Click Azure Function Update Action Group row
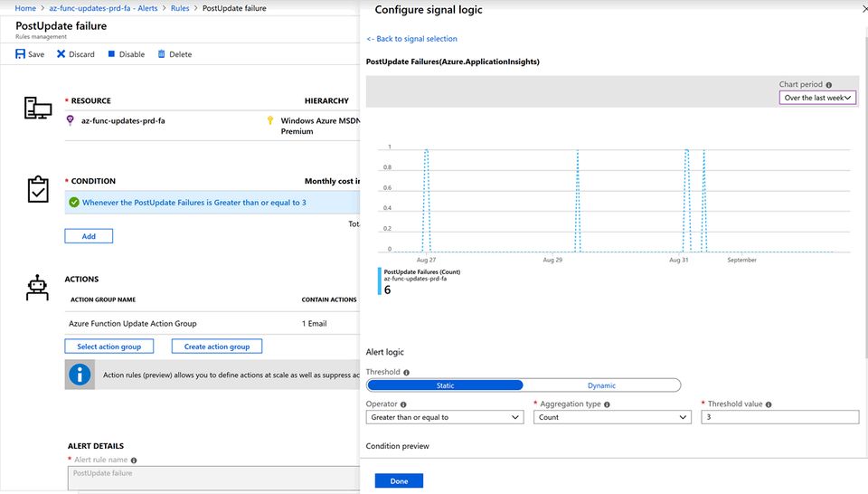 tap(212, 323)
